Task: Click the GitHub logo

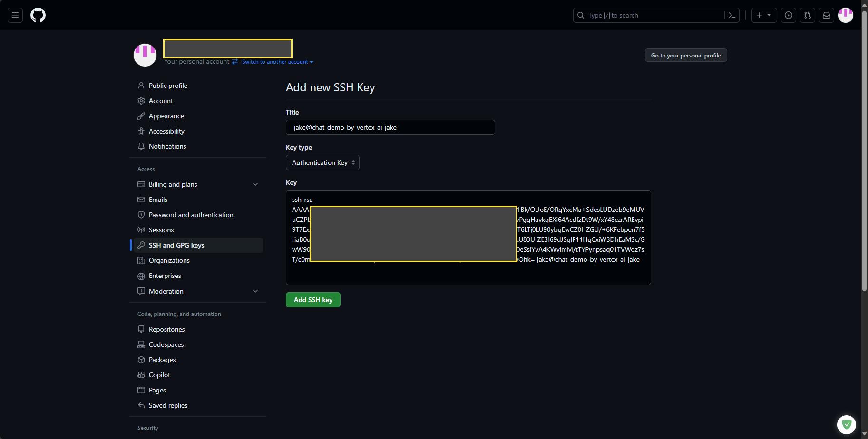Action: tap(38, 15)
